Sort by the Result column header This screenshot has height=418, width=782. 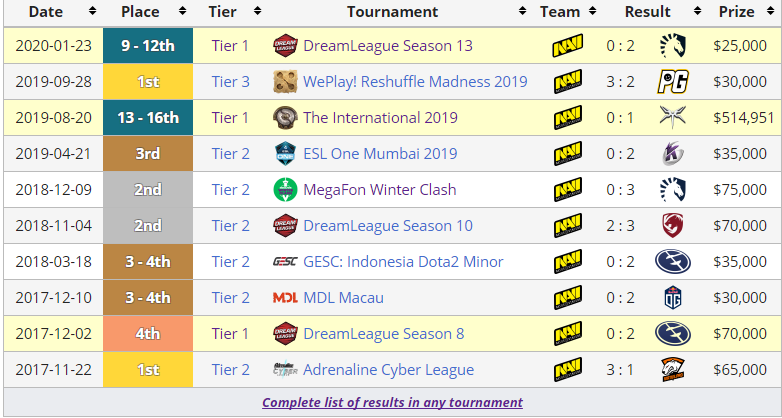coord(647,12)
